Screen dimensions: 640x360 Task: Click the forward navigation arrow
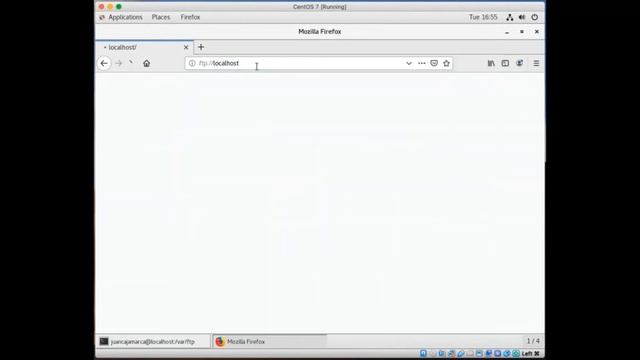(118, 63)
